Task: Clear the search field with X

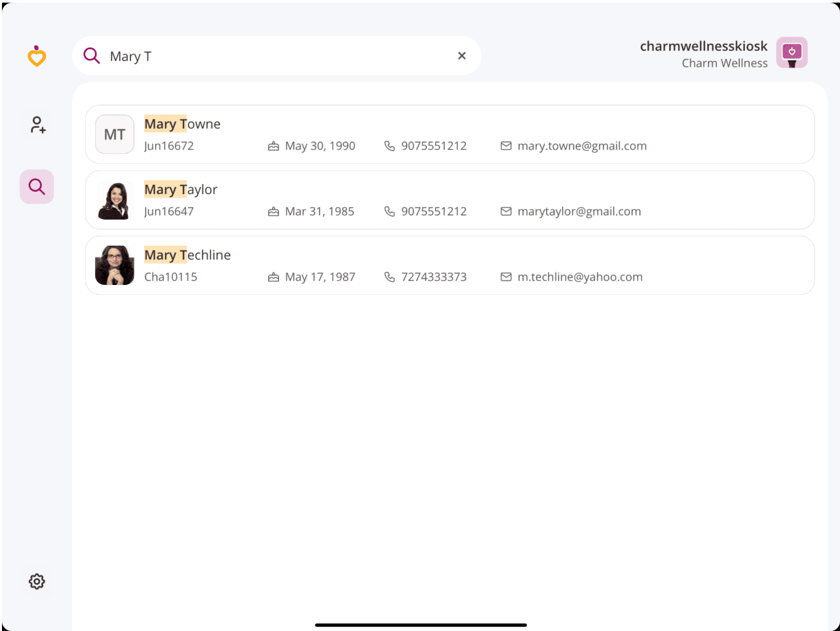Action: coord(462,56)
